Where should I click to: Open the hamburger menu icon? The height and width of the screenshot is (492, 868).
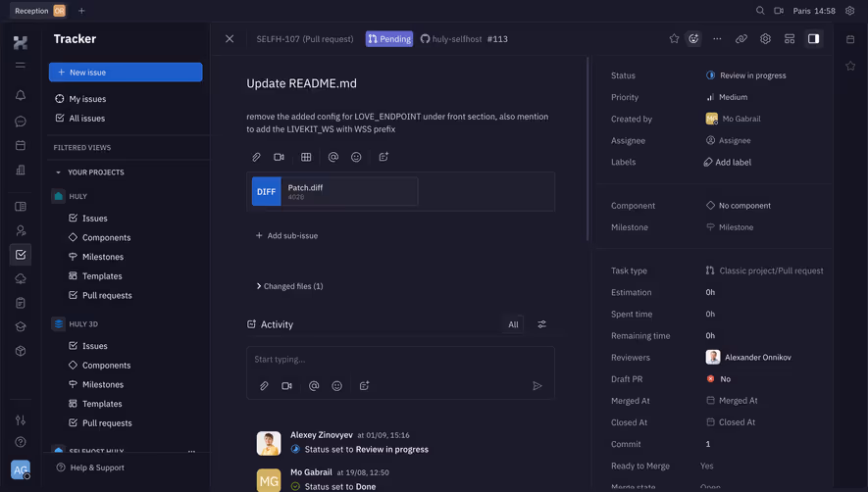21,66
